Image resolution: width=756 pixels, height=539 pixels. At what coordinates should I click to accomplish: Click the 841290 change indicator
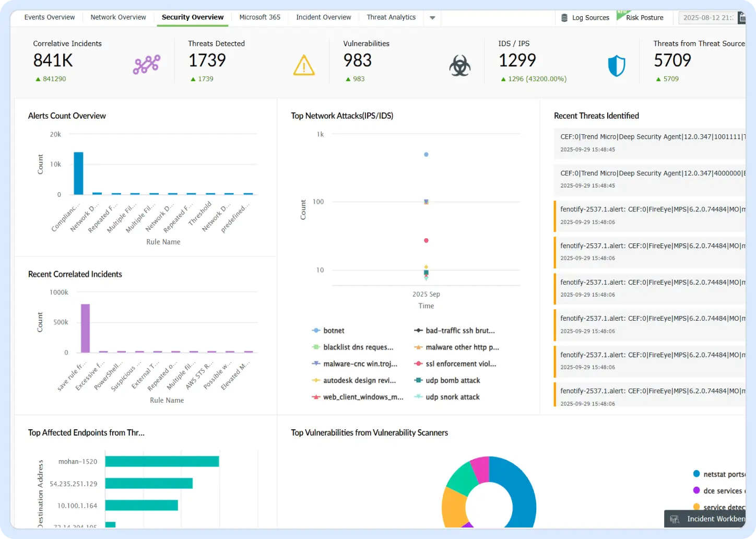[x=51, y=79]
